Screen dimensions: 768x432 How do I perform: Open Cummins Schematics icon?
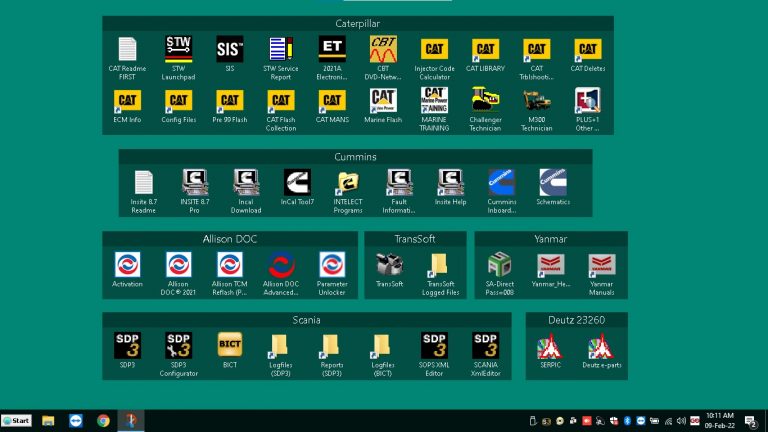tap(553, 183)
